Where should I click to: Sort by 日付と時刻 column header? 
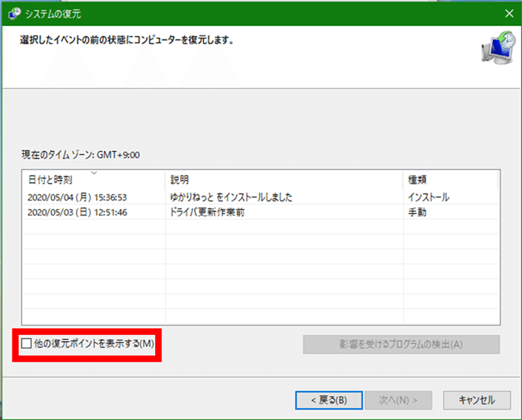[94, 180]
